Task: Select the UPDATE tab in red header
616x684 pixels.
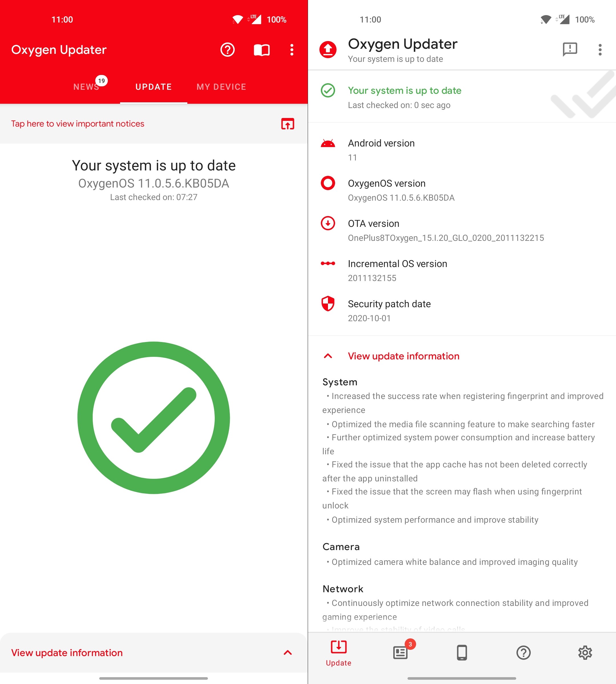Action: [154, 87]
